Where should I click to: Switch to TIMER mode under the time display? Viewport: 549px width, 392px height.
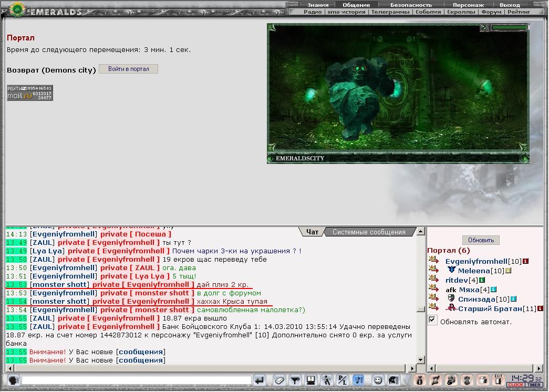point(534,385)
